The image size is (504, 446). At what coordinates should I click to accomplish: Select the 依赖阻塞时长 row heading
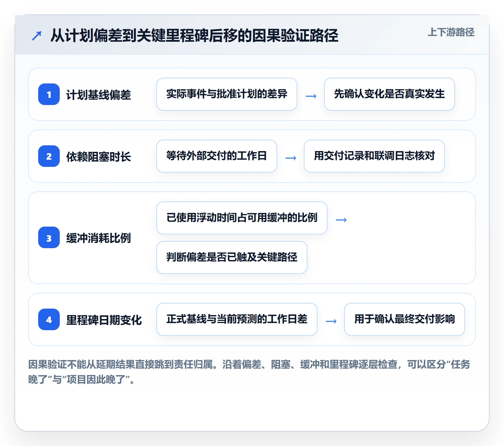point(99,157)
